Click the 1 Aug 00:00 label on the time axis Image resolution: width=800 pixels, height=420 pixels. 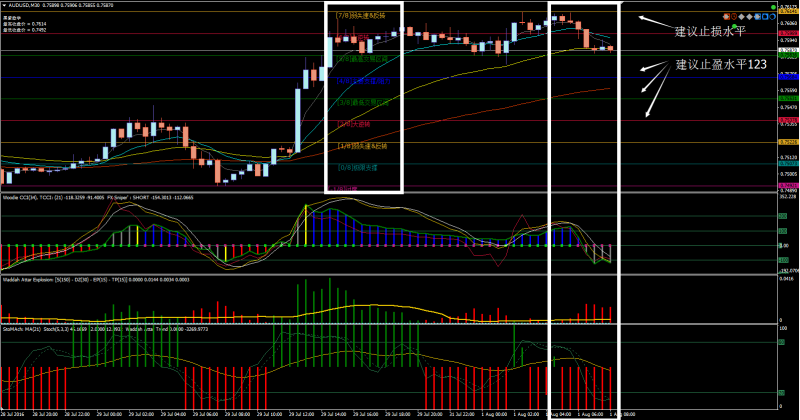497,413
